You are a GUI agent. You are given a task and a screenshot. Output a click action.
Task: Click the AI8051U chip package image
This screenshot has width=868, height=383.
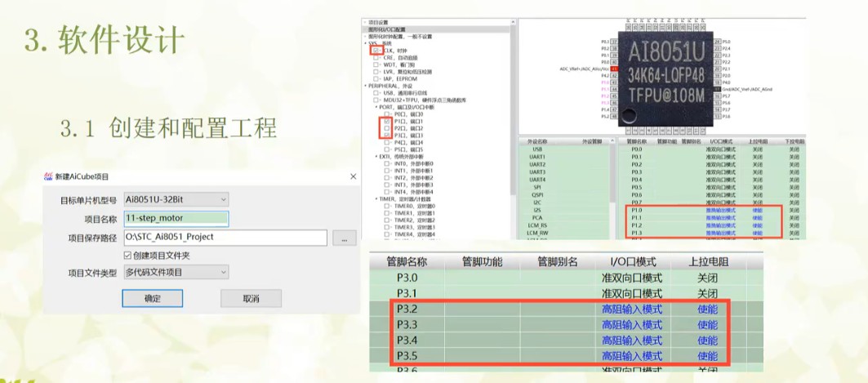point(666,78)
